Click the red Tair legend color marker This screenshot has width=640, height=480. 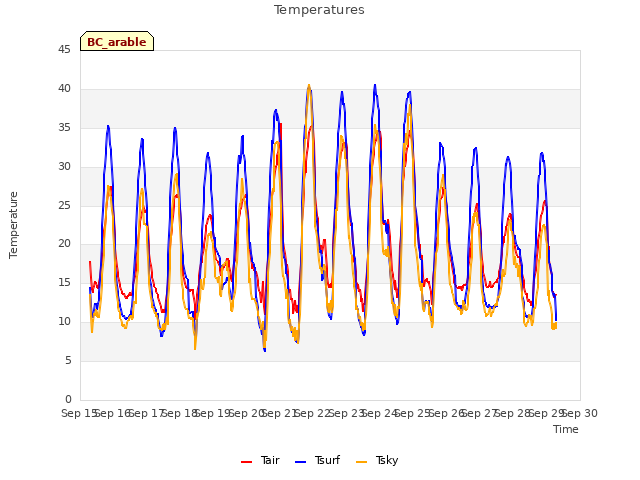point(247,462)
